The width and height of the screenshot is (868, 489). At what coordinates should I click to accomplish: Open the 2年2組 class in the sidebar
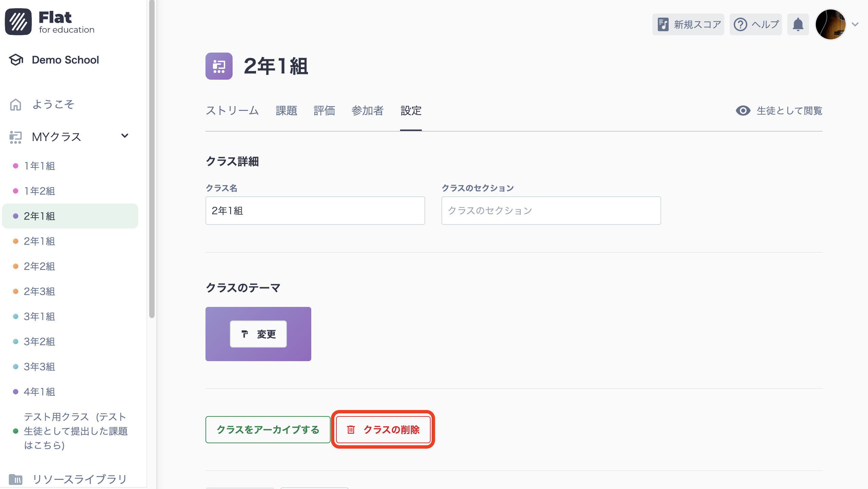pyautogui.click(x=39, y=266)
